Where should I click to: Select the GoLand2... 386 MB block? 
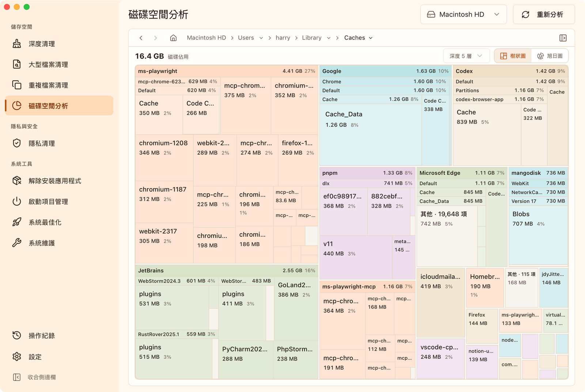(x=296, y=309)
